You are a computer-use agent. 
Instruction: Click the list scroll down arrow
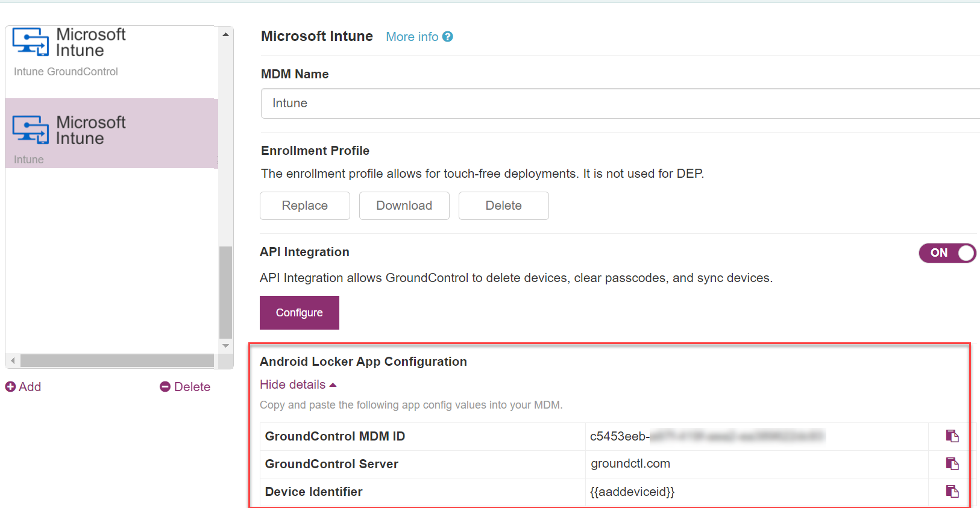pyautogui.click(x=225, y=346)
